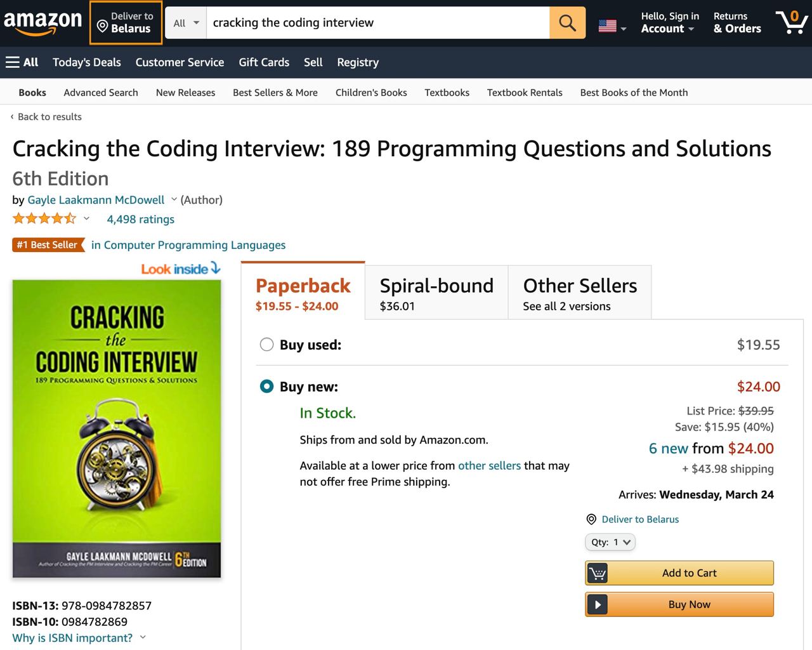Click the Buy used price $19.55

tap(759, 345)
